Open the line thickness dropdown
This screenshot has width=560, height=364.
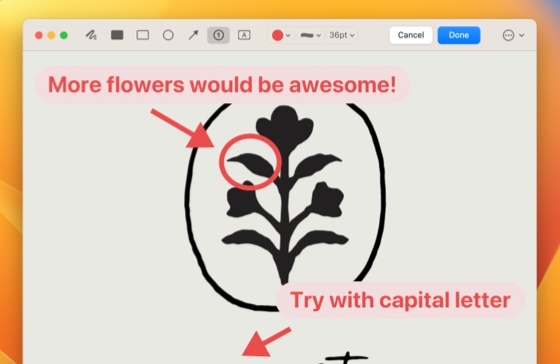311,35
